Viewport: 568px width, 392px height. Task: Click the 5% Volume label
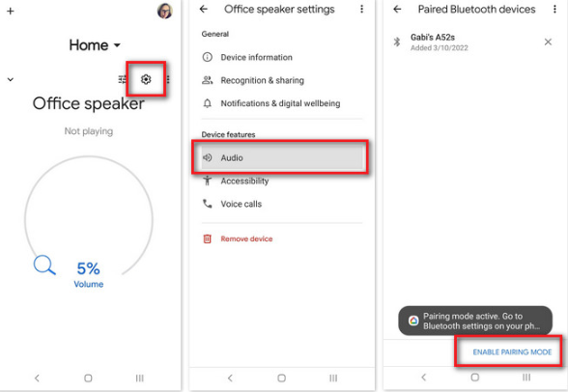click(x=89, y=274)
